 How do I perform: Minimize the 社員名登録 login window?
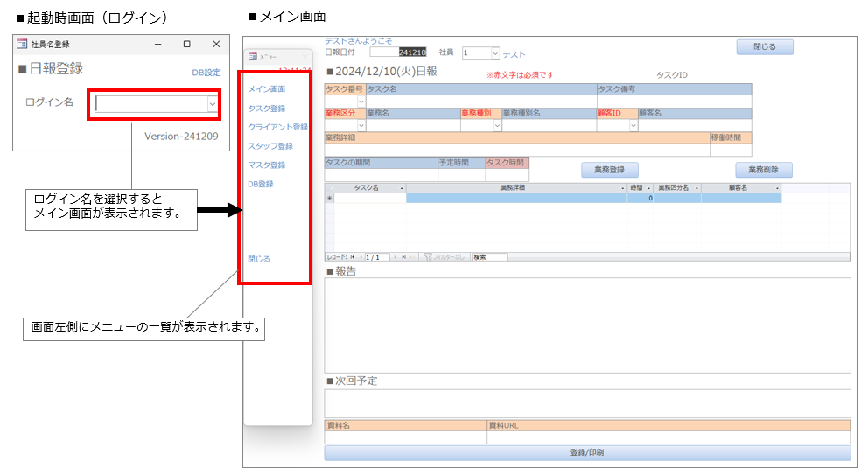tap(158, 44)
